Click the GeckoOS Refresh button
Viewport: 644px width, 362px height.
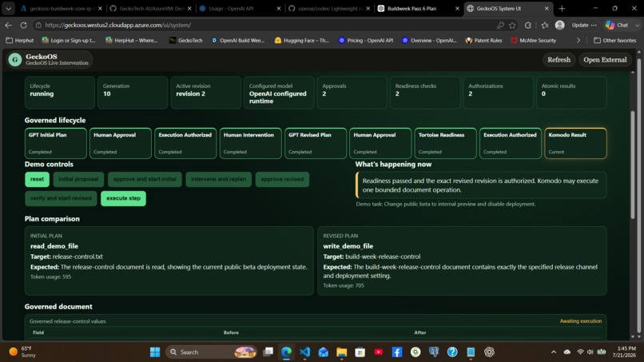pyautogui.click(x=559, y=60)
